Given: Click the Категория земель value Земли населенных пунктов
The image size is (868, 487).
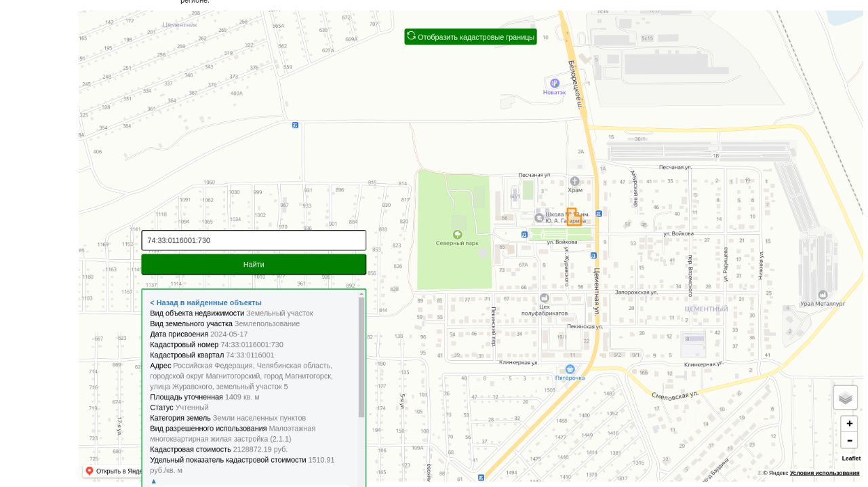Looking at the screenshot, I should click(259, 418).
